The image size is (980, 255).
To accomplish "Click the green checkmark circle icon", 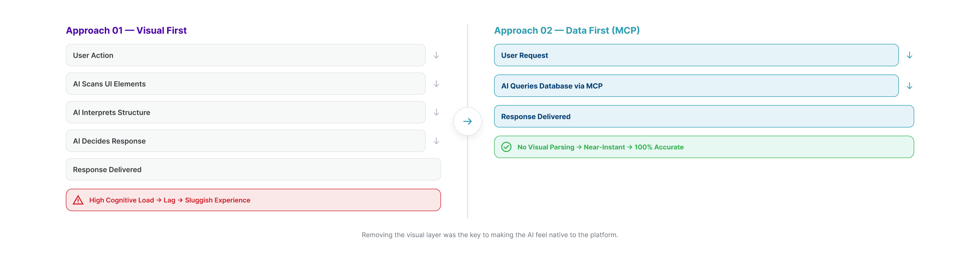I will 506,147.
